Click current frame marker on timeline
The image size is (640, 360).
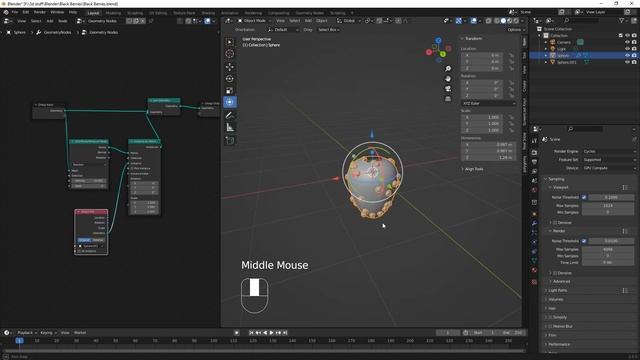pyautogui.click(x=19, y=340)
